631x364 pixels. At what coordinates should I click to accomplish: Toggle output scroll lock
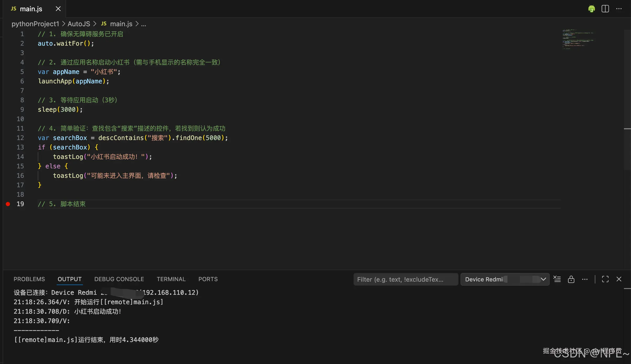[x=571, y=279]
